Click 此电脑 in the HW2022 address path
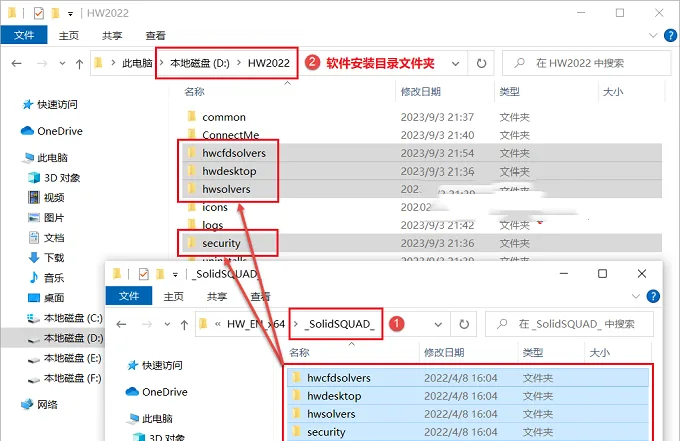 (137, 63)
